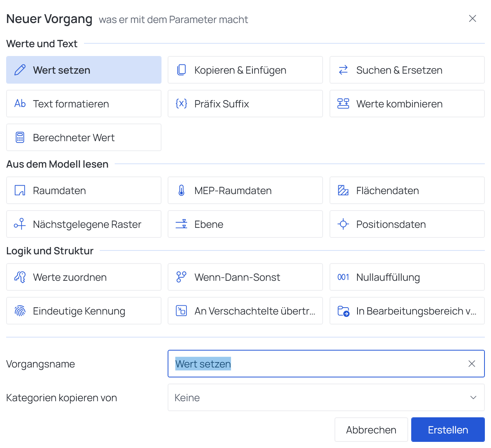Click the Abbrechen button
This screenshot has width=491, height=448.
coord(371,430)
